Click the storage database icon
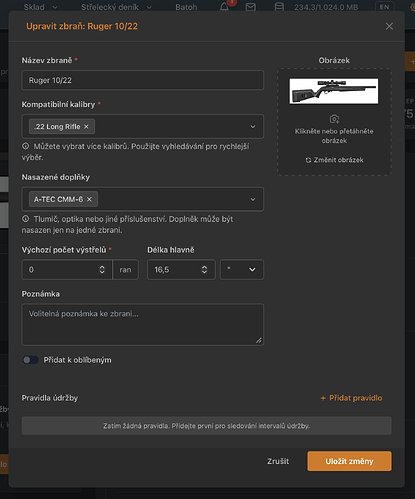 click(279, 7)
